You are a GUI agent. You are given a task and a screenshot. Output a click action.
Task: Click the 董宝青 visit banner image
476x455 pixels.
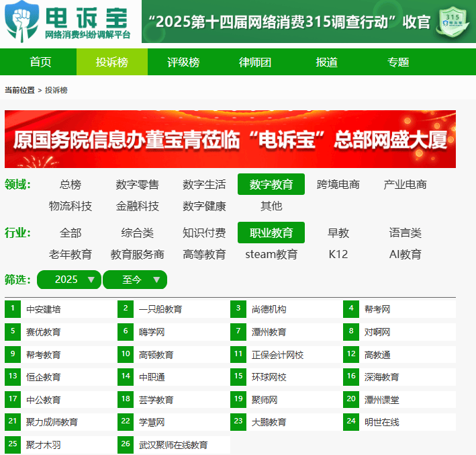230,139
